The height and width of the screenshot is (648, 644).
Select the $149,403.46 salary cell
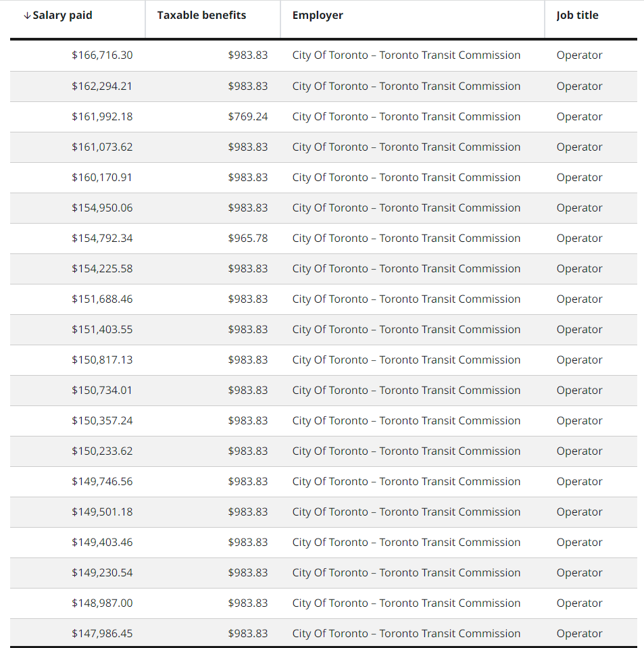point(102,543)
